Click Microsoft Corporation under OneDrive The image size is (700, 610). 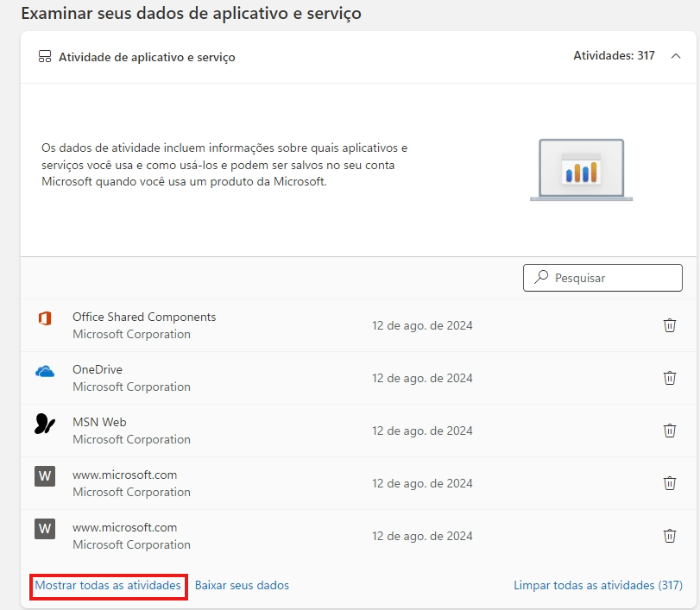(132, 387)
